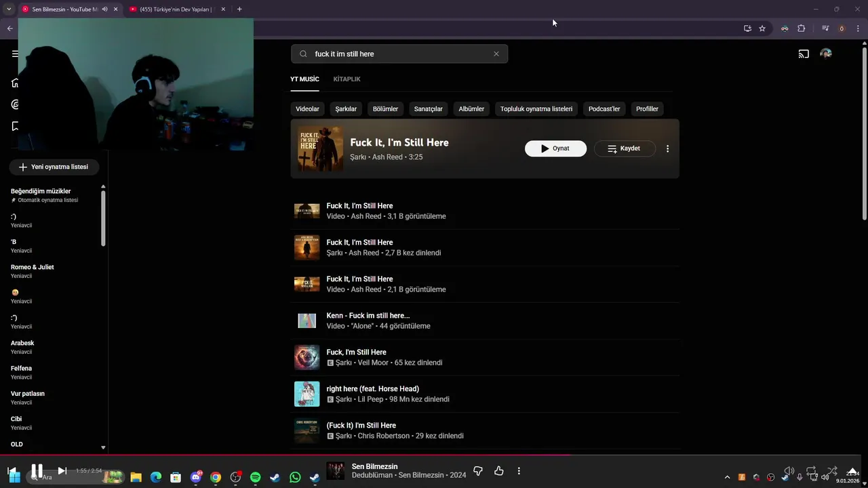Click sidebar playlist scroll down arrow

coord(103,447)
